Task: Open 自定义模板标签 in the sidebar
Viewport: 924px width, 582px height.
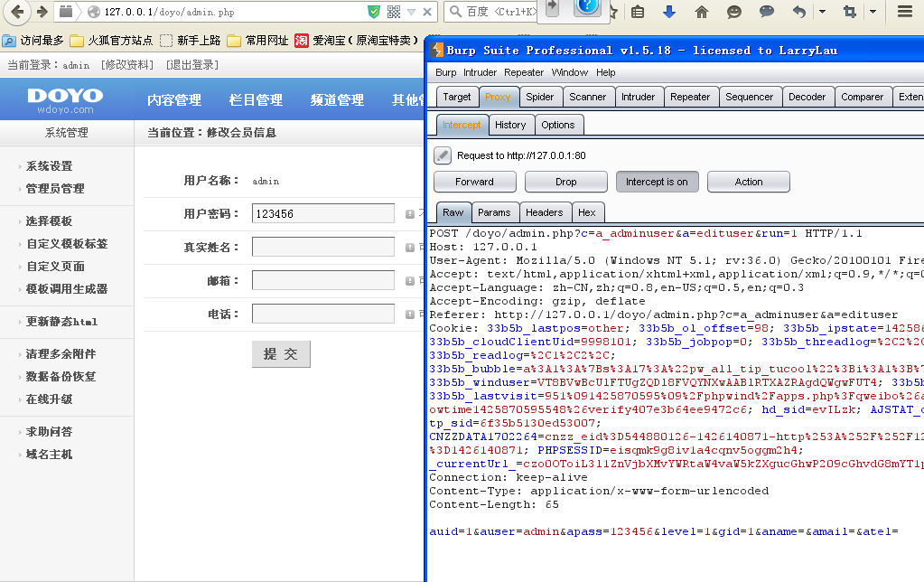Action: [x=67, y=243]
